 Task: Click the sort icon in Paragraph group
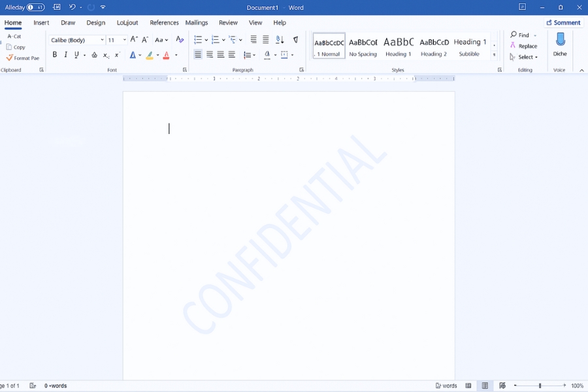coord(279,40)
